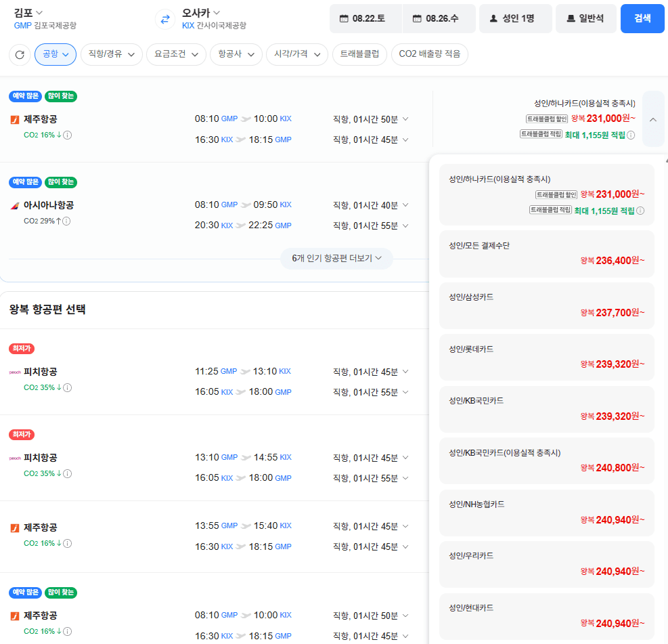Click 최대 1,155원 적립 text in 하나카드 card
The image size is (668, 644).
(604, 211)
